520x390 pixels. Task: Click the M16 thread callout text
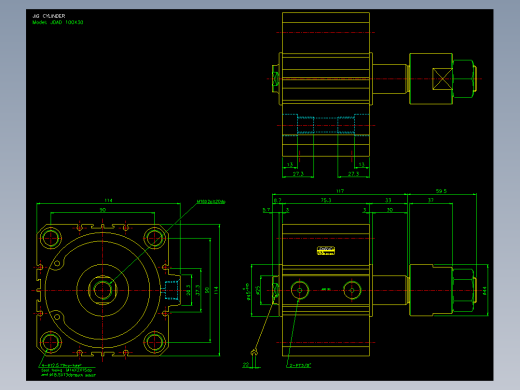pyautogui.click(x=211, y=202)
